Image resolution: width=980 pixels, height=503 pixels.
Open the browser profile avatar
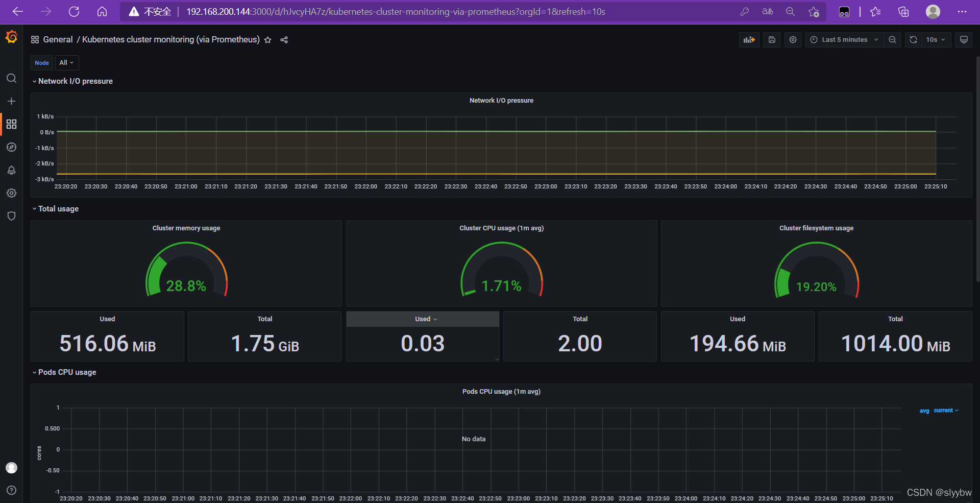tap(933, 12)
